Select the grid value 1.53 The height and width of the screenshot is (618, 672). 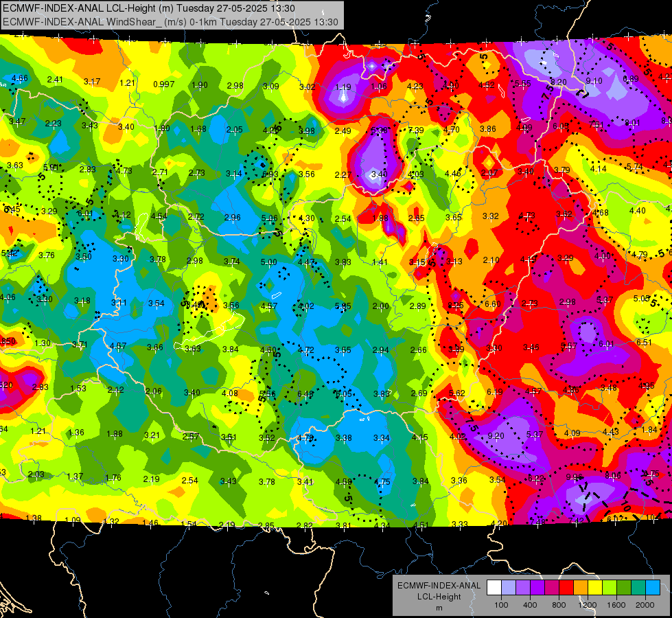[78, 389]
